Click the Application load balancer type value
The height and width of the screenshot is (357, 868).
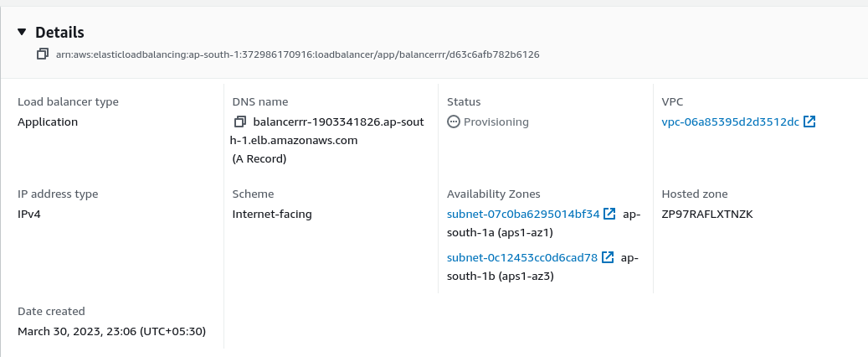coord(48,122)
